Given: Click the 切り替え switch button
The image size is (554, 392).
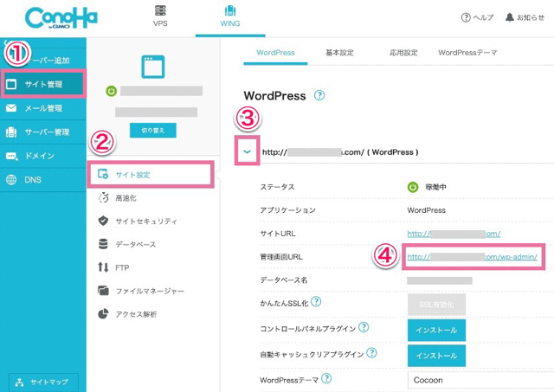Looking at the screenshot, I should pos(153,131).
